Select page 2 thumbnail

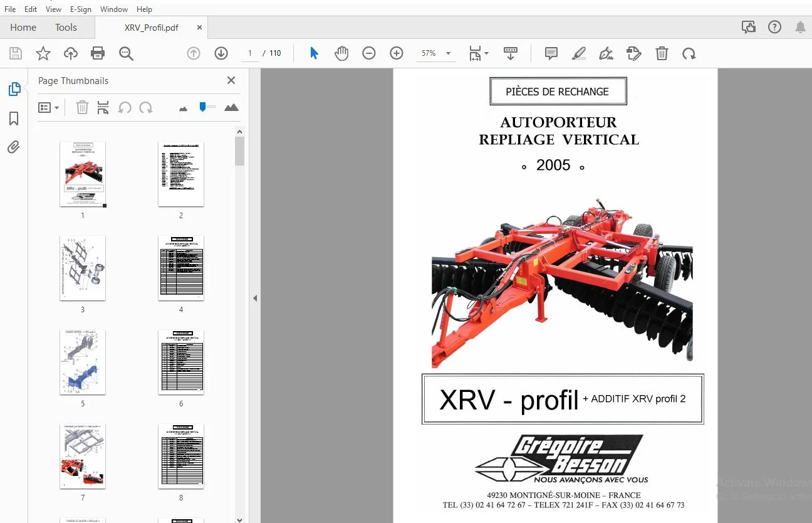pos(181,174)
